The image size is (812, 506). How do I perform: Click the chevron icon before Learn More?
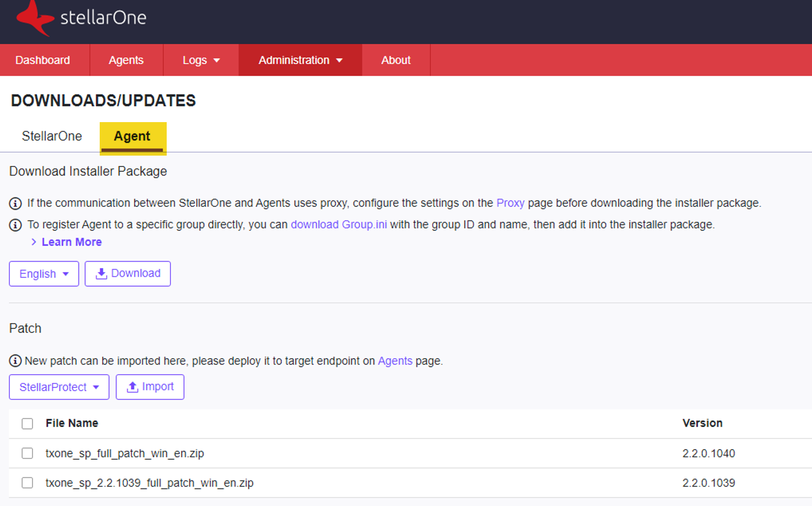[34, 242]
